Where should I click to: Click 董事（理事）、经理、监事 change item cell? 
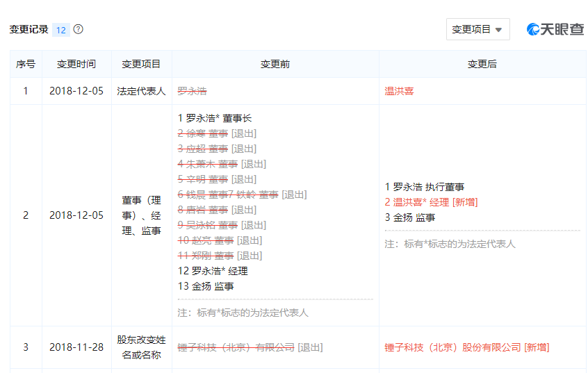pyautogui.click(x=141, y=215)
